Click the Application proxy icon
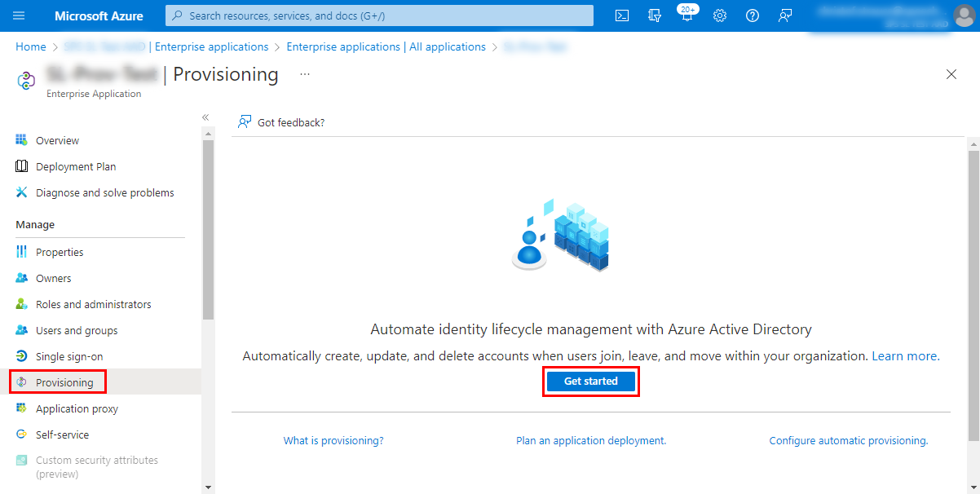 pos(22,408)
